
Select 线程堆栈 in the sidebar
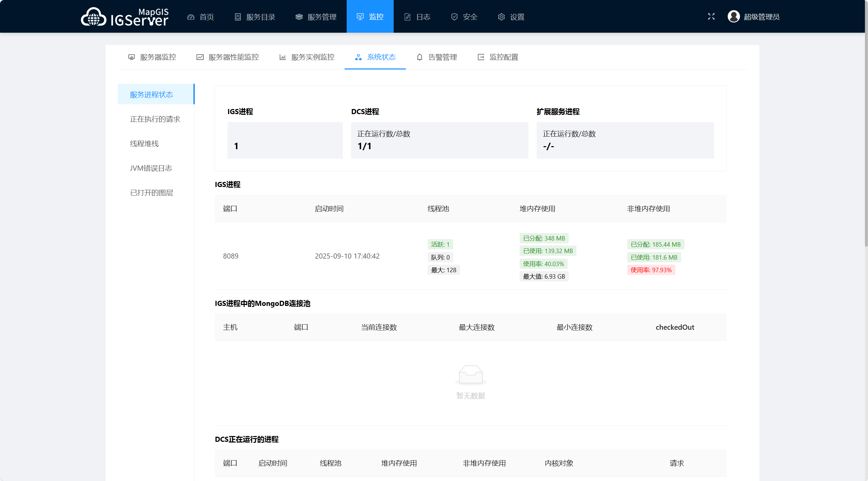[144, 143]
